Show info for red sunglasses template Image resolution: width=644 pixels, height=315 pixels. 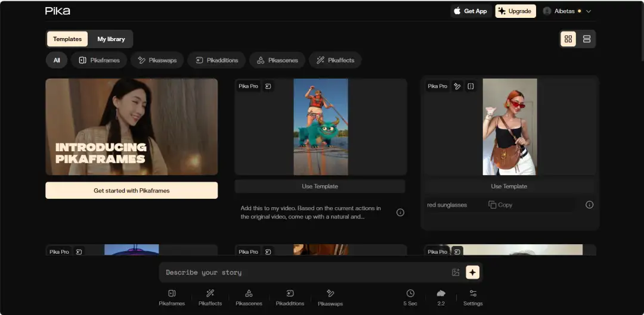click(589, 205)
